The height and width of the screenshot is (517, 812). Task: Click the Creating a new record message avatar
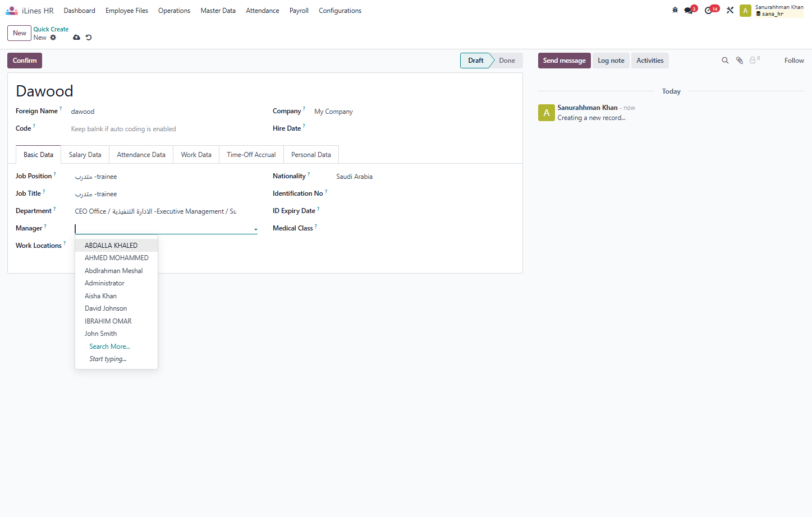547,113
